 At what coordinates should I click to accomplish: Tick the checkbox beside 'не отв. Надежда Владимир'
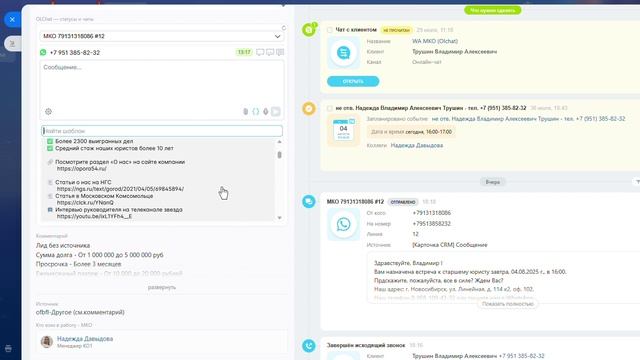pyautogui.click(x=329, y=108)
